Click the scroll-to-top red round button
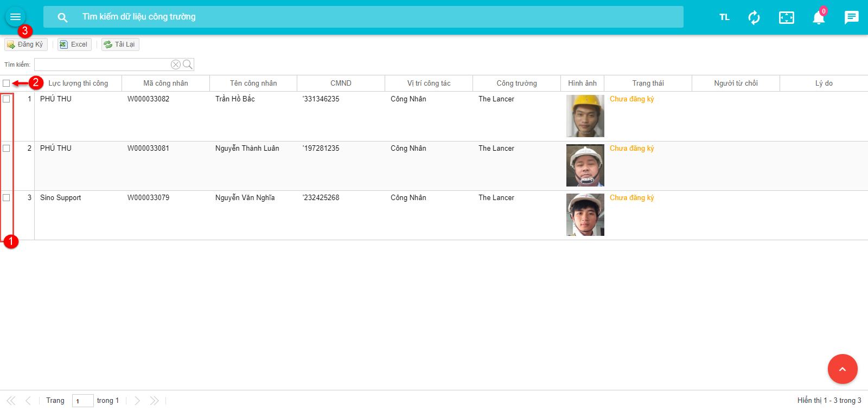Viewport: 868px width, 411px height. coord(842,369)
